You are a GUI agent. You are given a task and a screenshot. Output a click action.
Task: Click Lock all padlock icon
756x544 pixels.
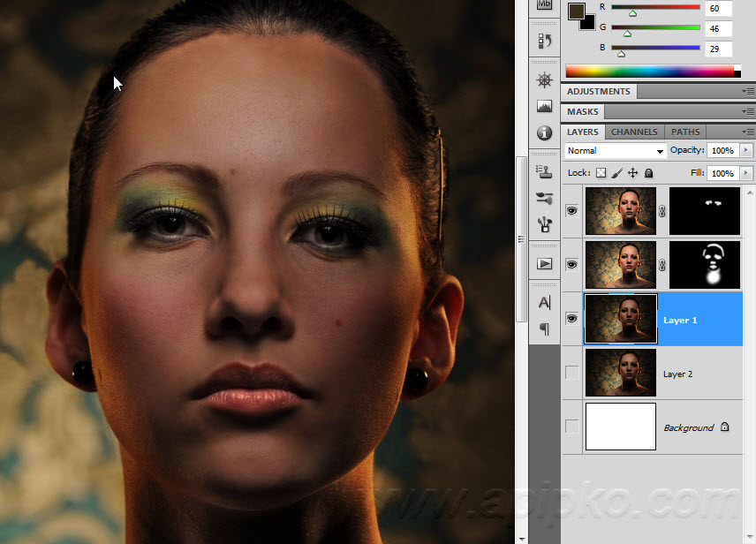pyautogui.click(x=649, y=173)
